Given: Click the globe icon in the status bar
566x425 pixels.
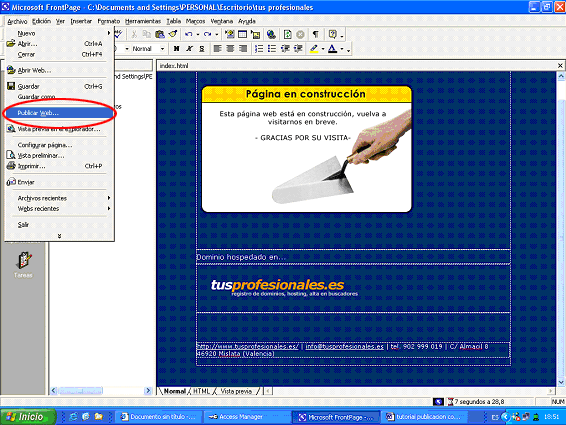Looking at the screenshot, I should tap(438, 402).
